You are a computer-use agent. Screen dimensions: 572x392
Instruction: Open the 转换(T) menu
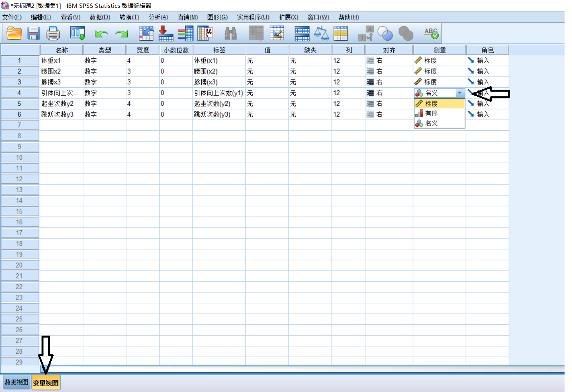(x=129, y=17)
